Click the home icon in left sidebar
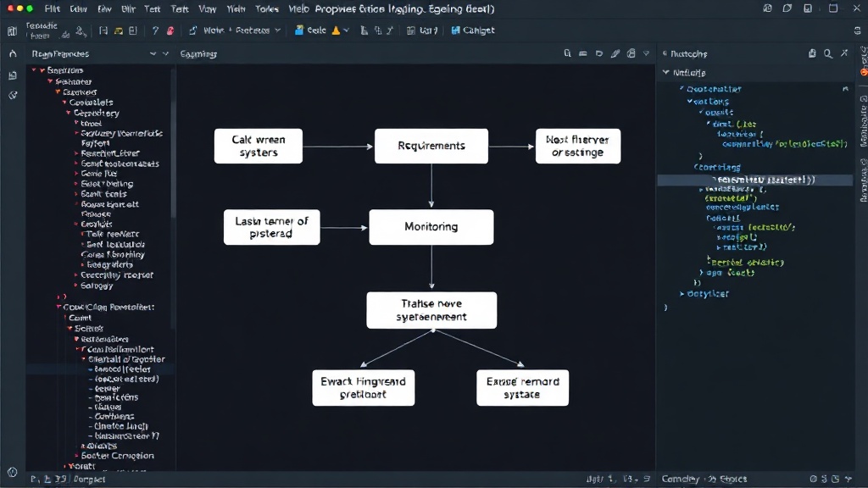 13,53
